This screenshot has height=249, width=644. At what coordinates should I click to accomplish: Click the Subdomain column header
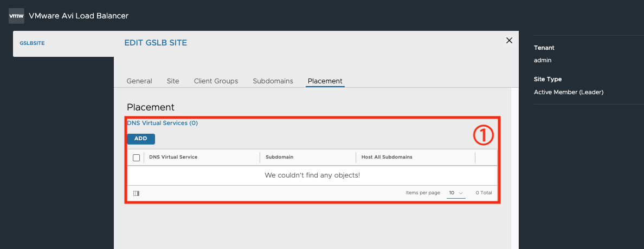[x=280, y=157]
